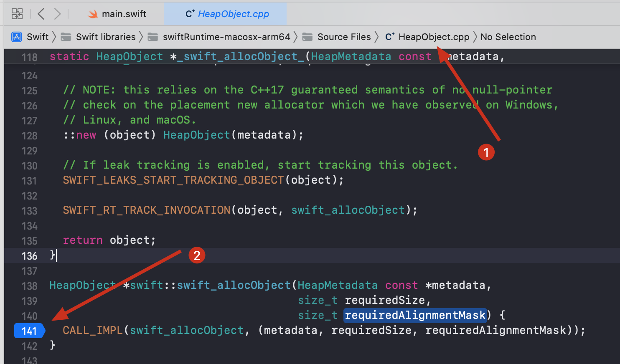Click the swiftRuntime-macosx-arm64 breadcrumb label
620x364 pixels.
coord(226,37)
